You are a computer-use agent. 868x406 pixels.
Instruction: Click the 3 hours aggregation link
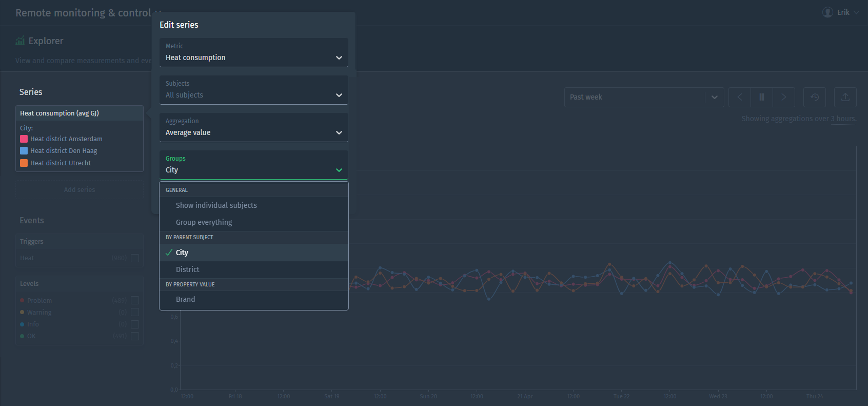pos(843,119)
